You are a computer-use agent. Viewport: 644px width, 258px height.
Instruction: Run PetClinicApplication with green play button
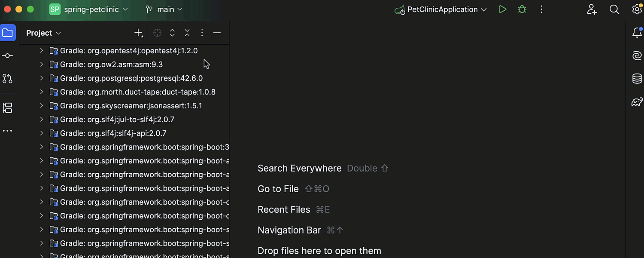tap(502, 9)
